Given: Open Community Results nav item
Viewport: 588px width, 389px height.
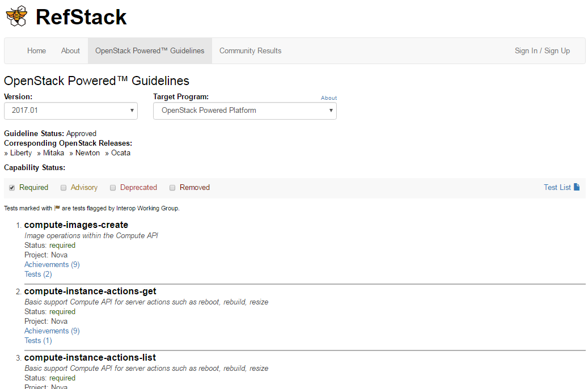Looking at the screenshot, I should pos(250,50).
